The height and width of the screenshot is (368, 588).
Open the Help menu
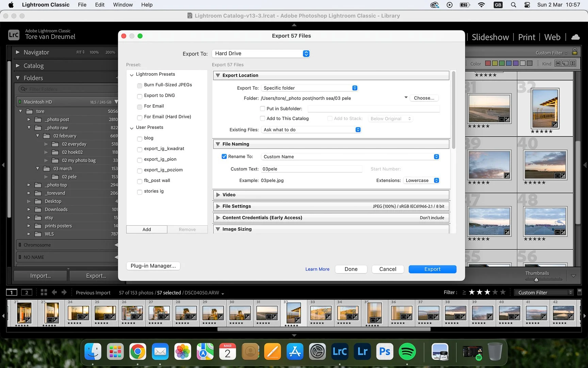point(147,5)
